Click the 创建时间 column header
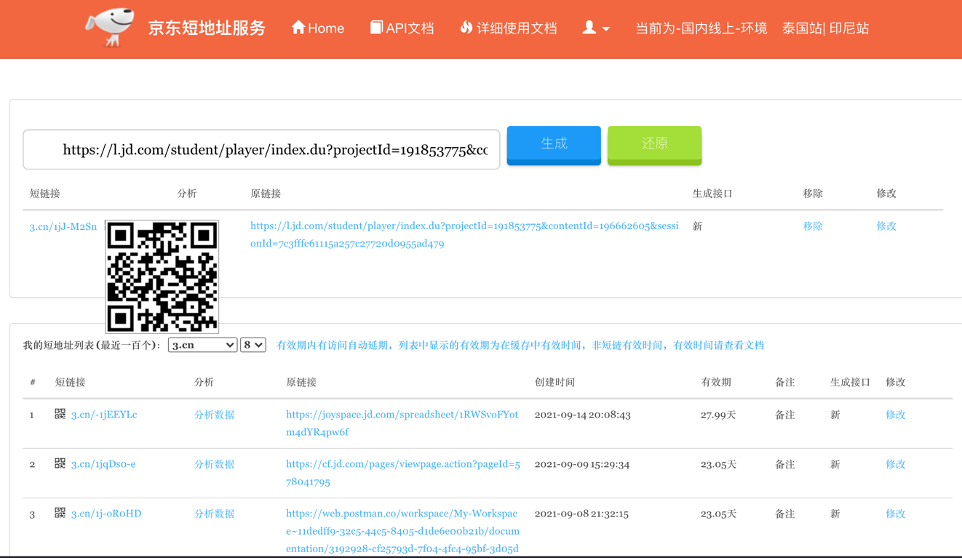This screenshot has height=558, width=962. (555, 382)
